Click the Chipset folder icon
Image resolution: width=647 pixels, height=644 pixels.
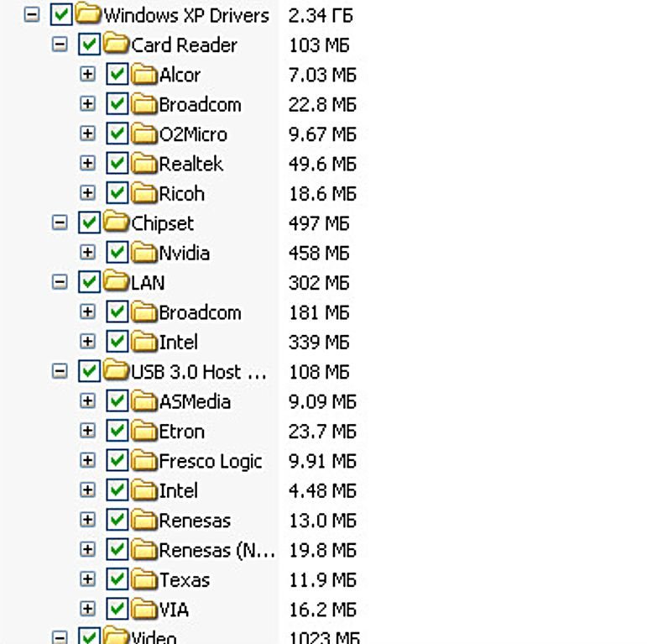pyautogui.click(x=117, y=223)
